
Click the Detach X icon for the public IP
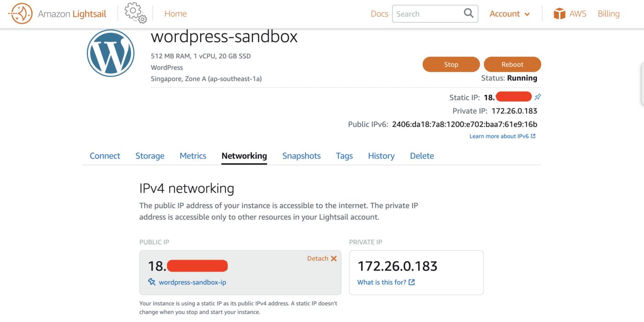[333, 258]
